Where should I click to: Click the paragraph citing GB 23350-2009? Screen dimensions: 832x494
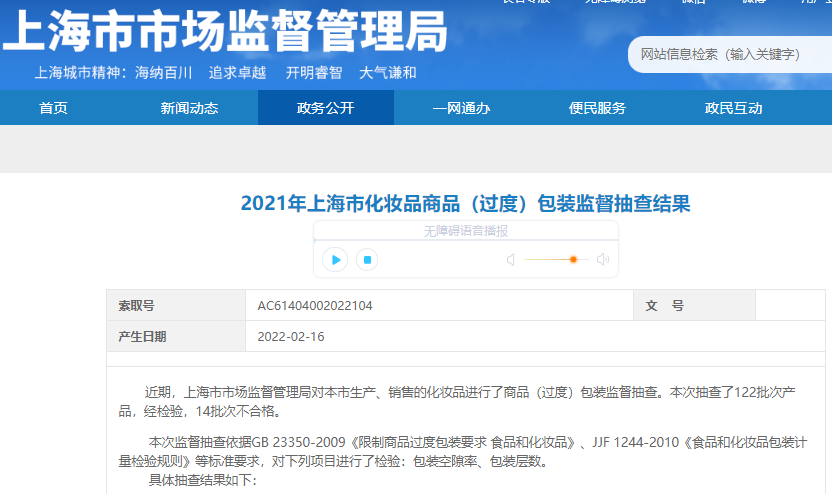pos(463,452)
